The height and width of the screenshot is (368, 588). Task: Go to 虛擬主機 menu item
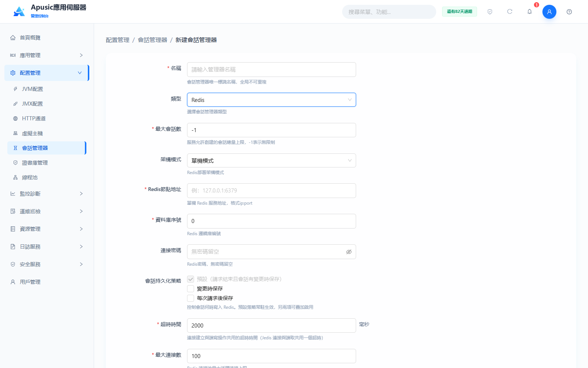click(46, 133)
